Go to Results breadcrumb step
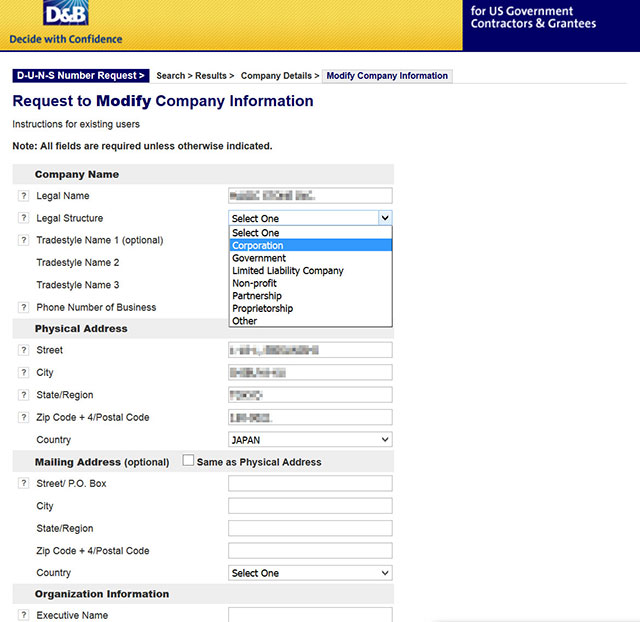640x622 pixels. coord(211,76)
